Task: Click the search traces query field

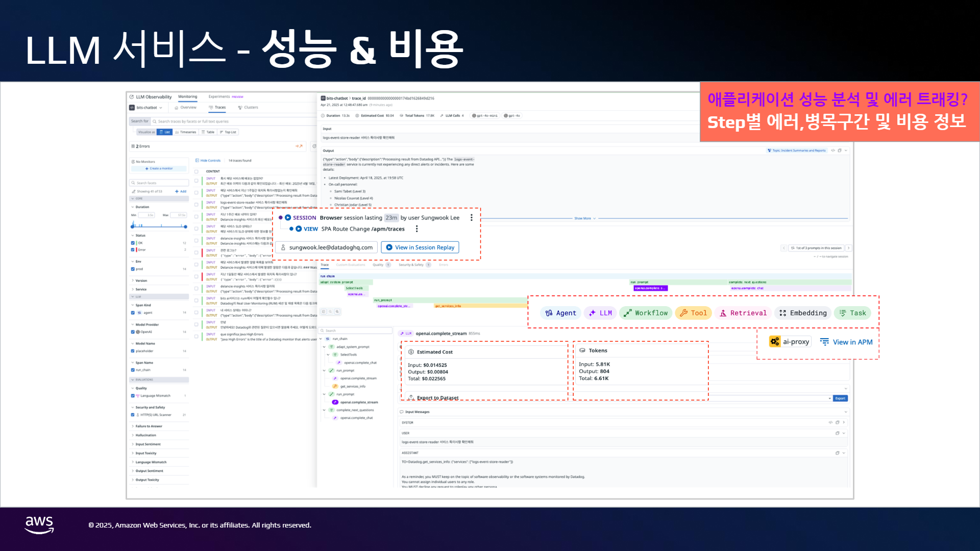Action: click(234, 121)
